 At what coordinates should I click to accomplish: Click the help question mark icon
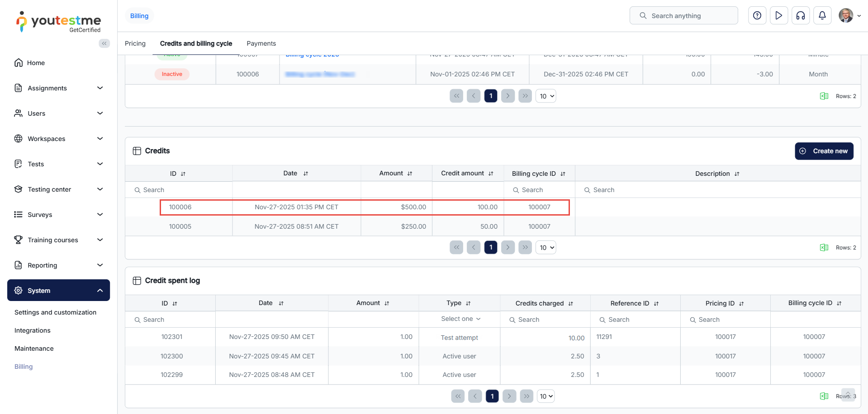pyautogui.click(x=757, y=16)
